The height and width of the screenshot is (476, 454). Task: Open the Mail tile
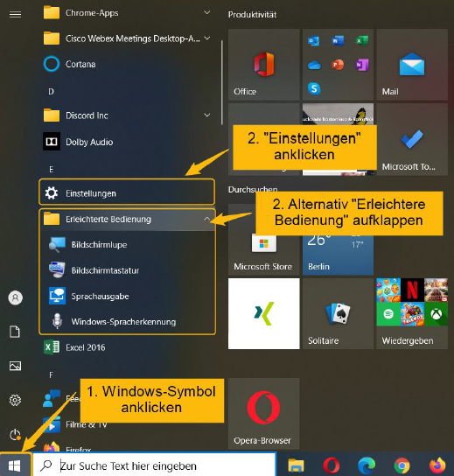tap(412, 65)
